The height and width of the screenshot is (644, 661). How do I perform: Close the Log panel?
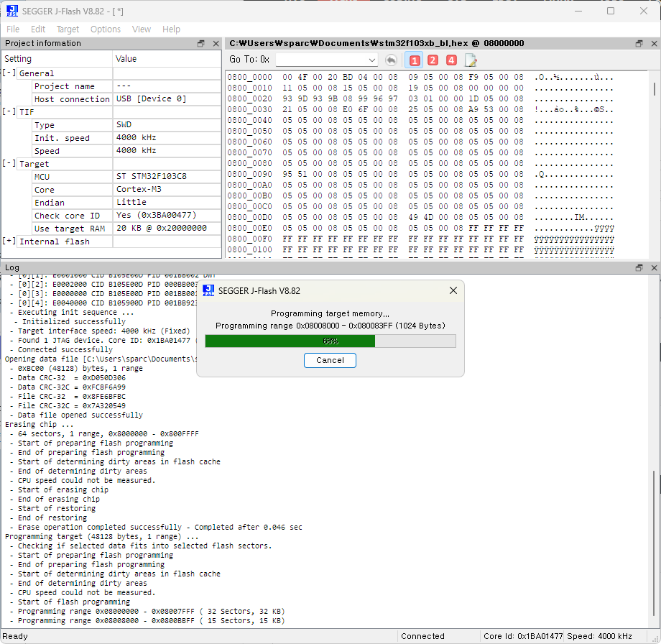[653, 268]
